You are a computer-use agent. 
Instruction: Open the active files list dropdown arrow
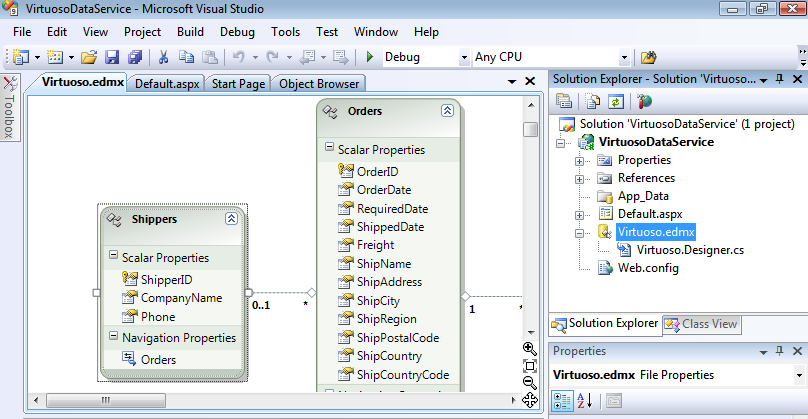coord(512,81)
